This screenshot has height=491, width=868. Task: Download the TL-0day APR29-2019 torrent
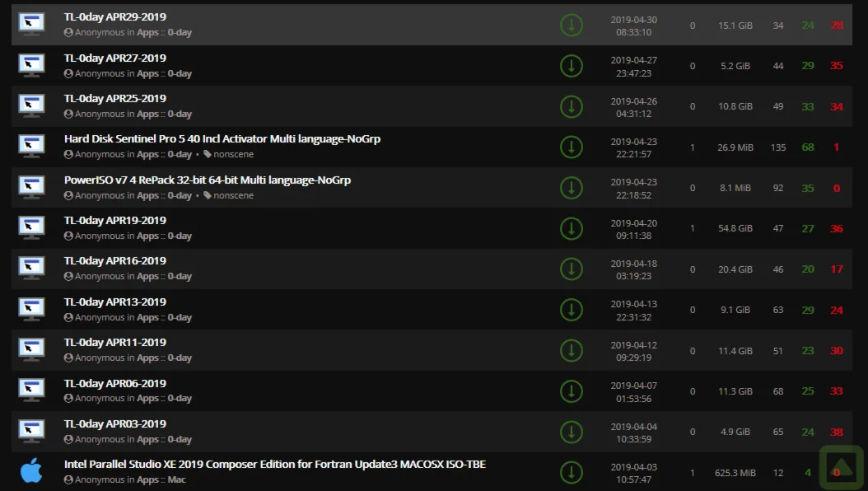click(572, 25)
